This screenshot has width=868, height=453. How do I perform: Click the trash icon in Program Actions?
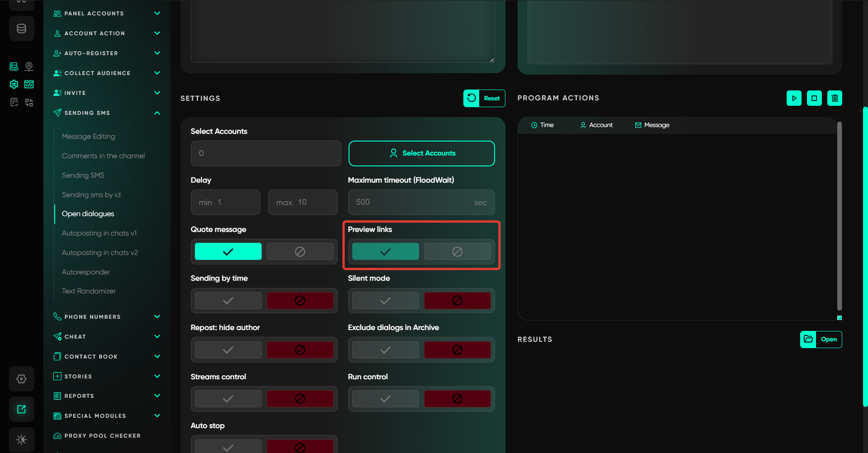pyautogui.click(x=835, y=98)
